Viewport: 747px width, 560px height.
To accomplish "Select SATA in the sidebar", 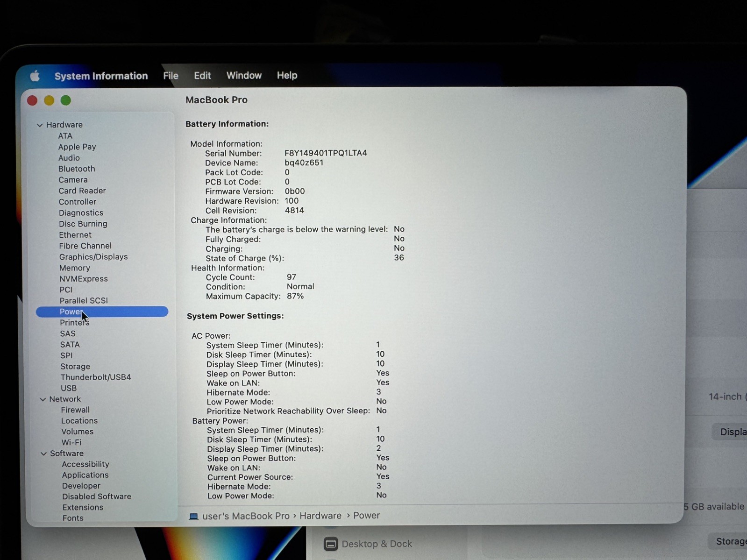I will pos(70,345).
